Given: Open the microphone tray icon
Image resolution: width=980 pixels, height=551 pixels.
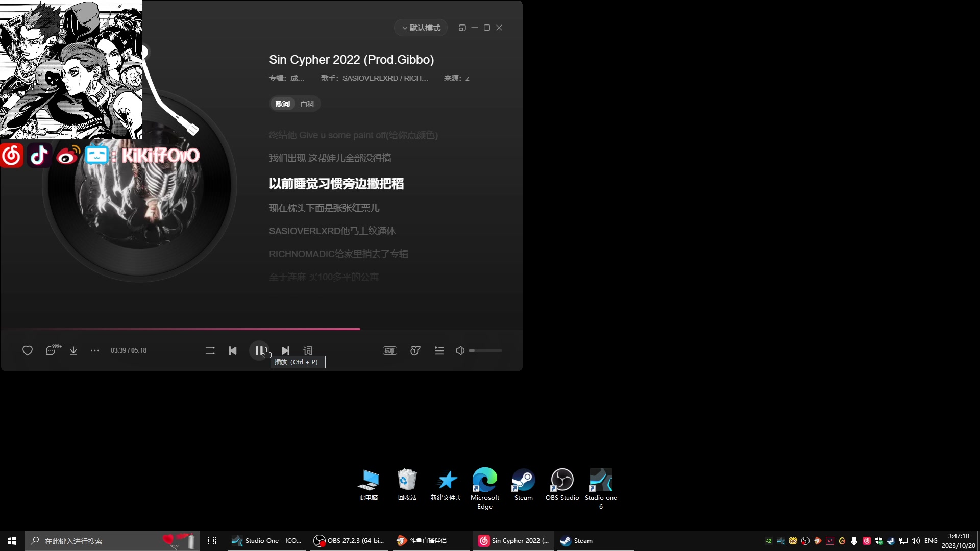Looking at the screenshot, I should click(x=854, y=541).
